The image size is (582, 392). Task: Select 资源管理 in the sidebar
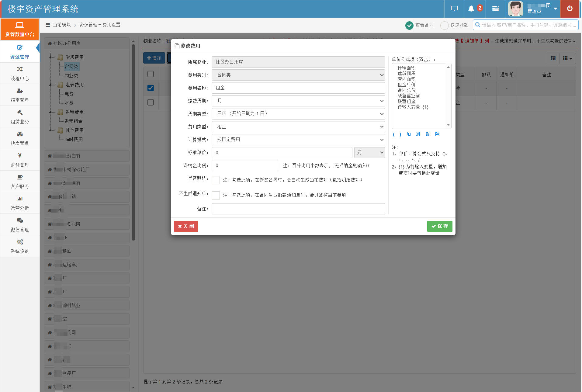[x=20, y=52]
